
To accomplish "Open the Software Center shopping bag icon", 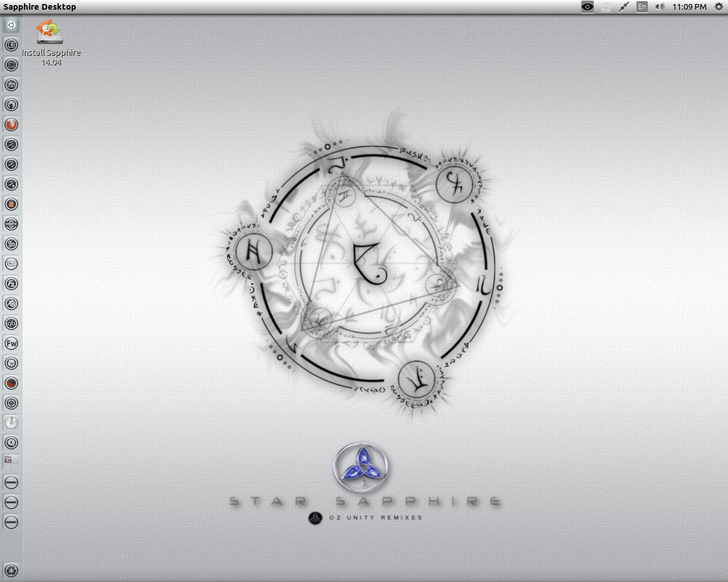I will pyautogui.click(x=11, y=204).
